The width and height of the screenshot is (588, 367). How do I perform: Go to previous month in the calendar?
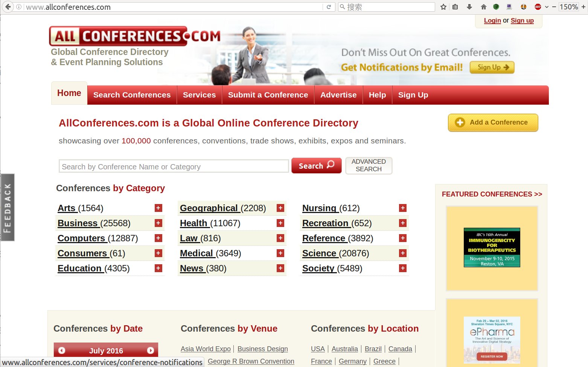[x=62, y=350]
